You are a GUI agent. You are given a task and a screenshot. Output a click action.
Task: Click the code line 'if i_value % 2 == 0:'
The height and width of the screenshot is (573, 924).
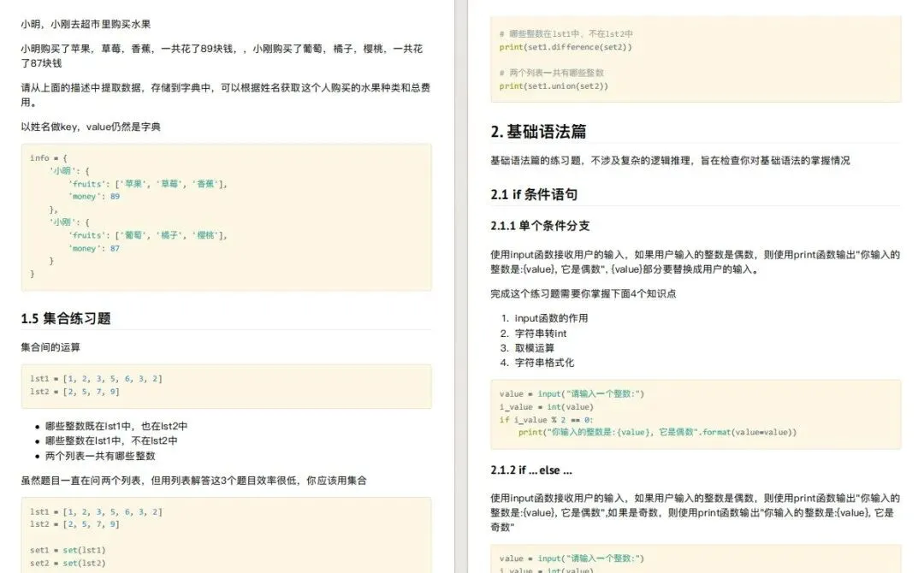point(546,419)
